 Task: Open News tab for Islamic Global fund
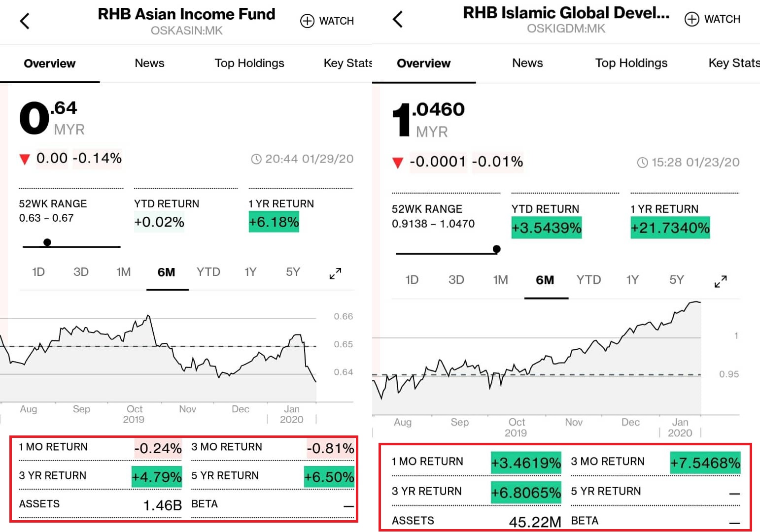(527, 63)
